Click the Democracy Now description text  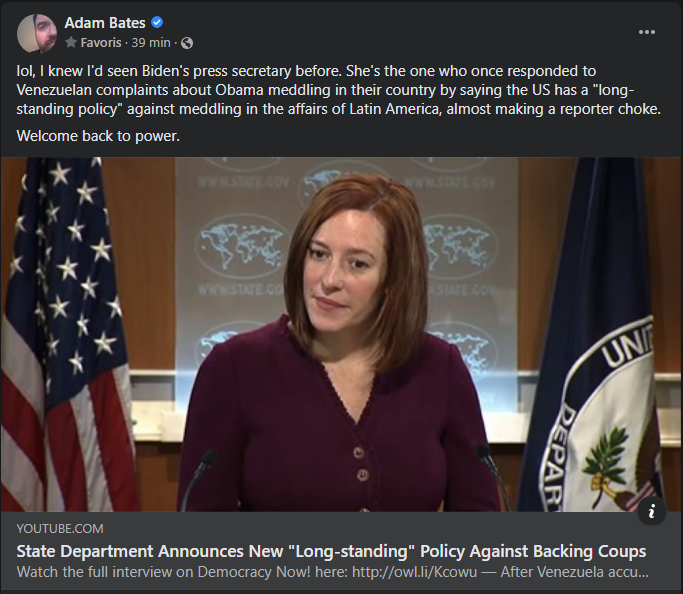click(333, 572)
